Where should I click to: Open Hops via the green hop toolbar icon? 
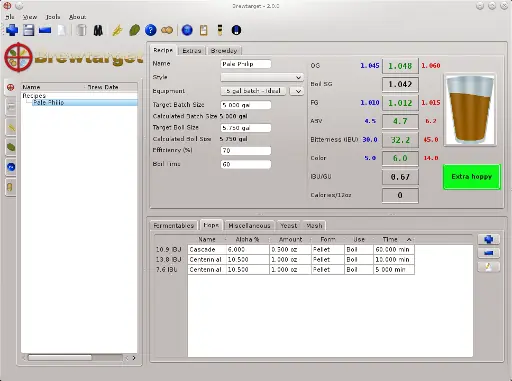pos(134,30)
